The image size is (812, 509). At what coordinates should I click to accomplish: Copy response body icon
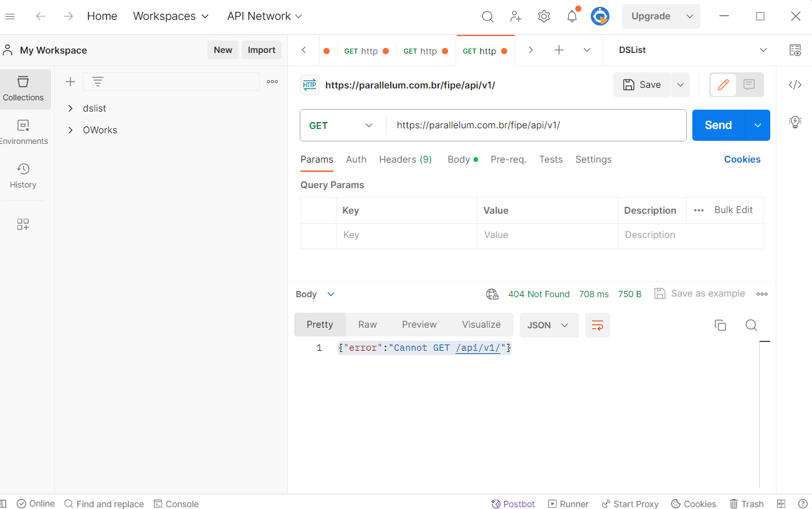pos(720,325)
